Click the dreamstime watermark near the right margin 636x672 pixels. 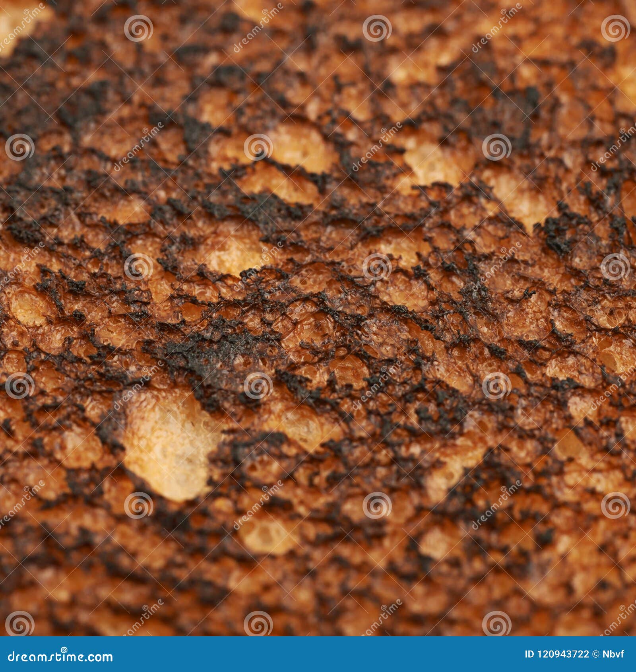(x=620, y=608)
